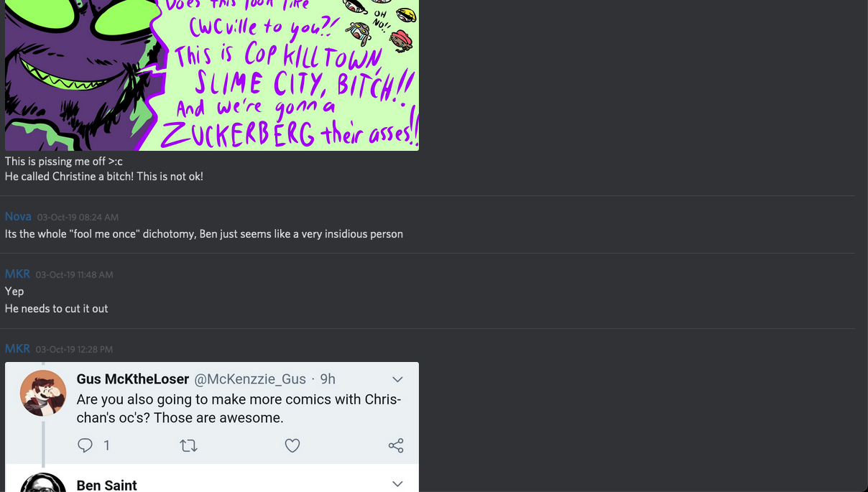The height and width of the screenshot is (492, 868).
Task: Open the Slime City comic image
Action: (212, 75)
